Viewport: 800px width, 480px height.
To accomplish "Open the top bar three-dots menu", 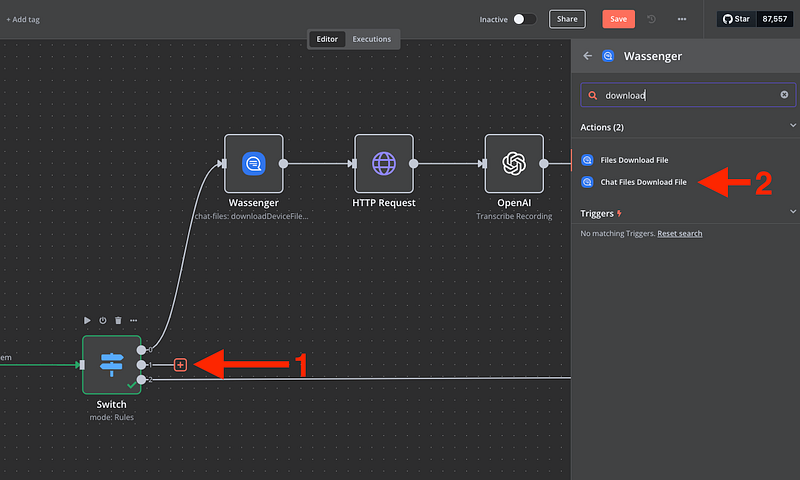I will click(682, 19).
